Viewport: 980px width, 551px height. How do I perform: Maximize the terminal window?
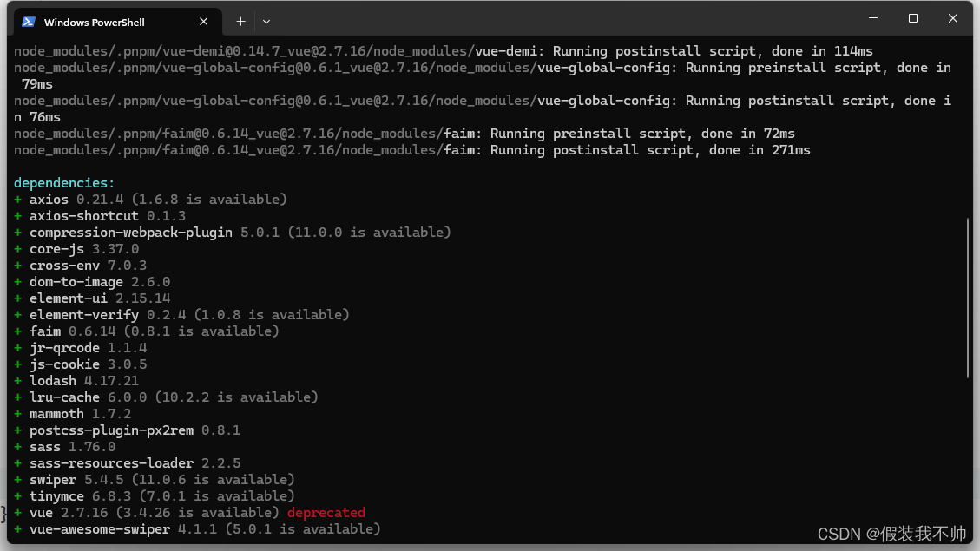coord(913,18)
